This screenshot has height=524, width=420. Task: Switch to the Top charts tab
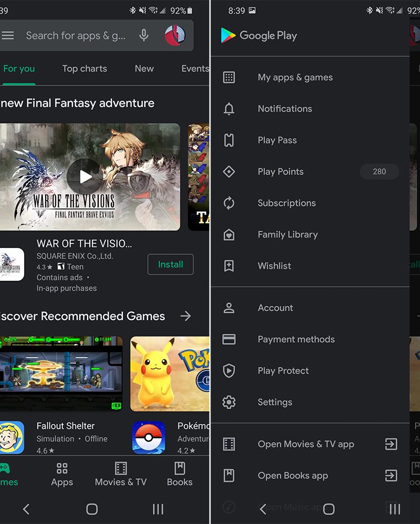[85, 69]
